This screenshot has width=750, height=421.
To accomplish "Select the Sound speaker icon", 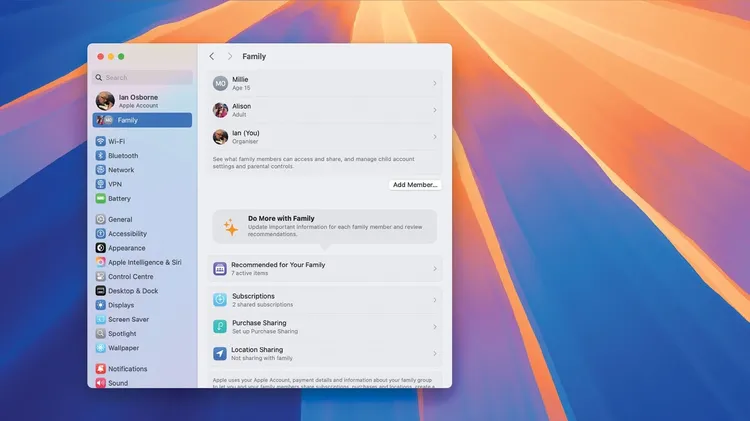I will click(x=100, y=383).
